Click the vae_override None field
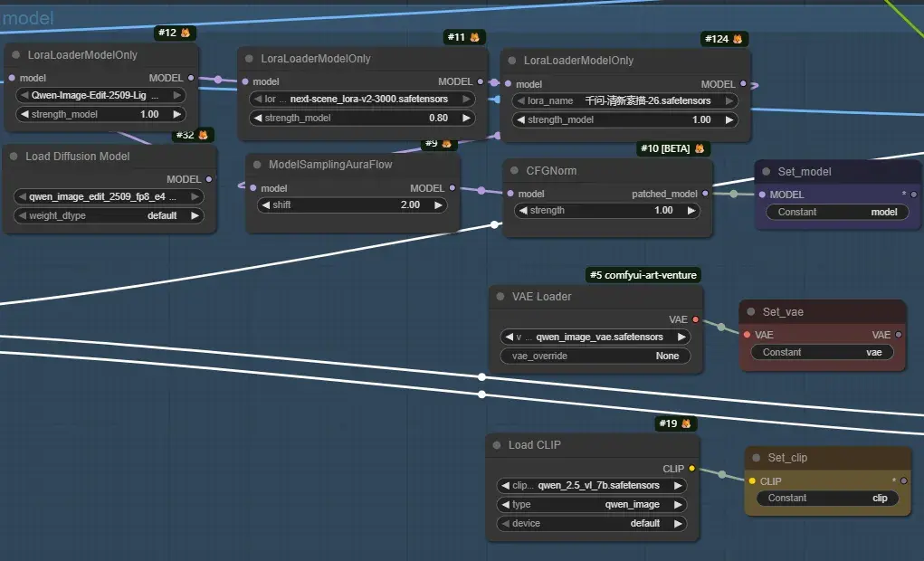924x561 pixels. click(595, 356)
